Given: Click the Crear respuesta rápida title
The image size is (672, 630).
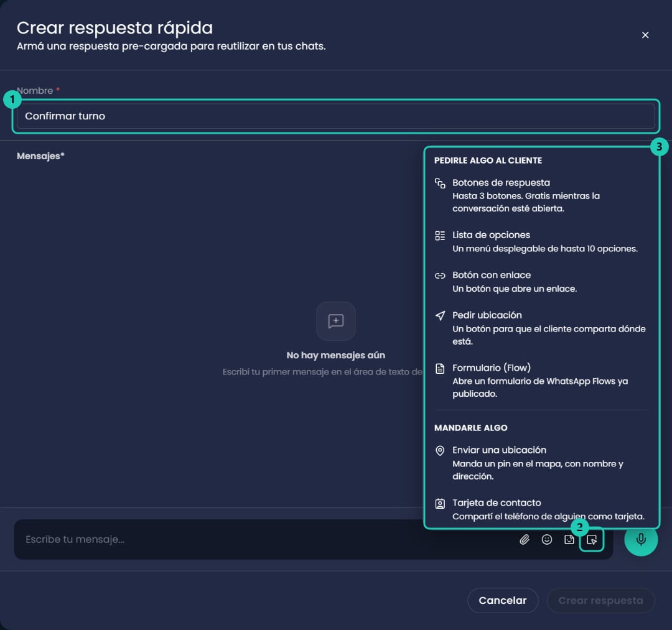Looking at the screenshot, I should (114, 28).
